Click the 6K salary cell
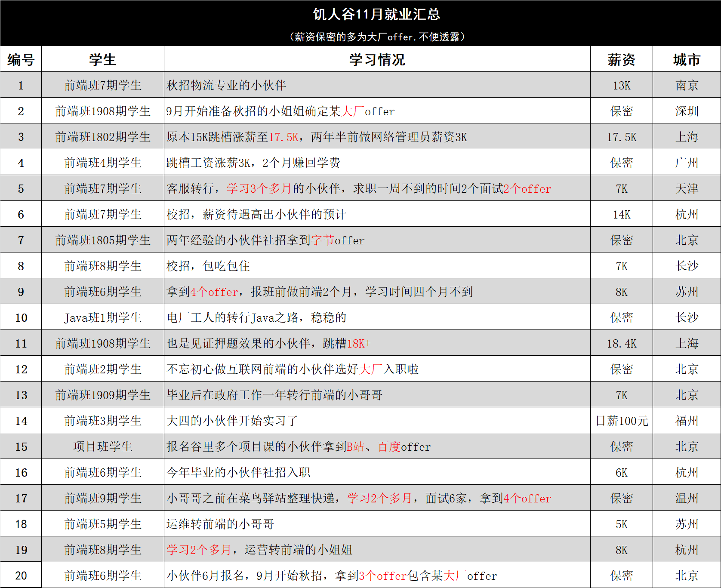Viewport: 721px width, 588px height. click(x=622, y=472)
